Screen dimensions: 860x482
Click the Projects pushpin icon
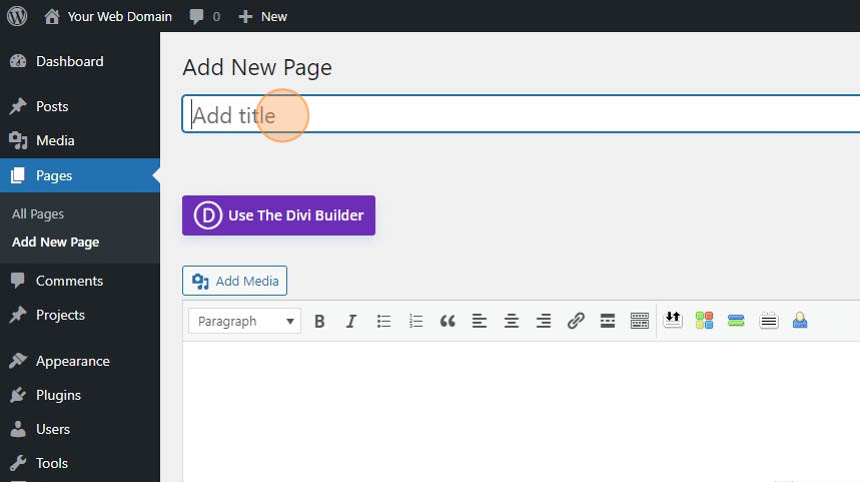tap(18, 314)
